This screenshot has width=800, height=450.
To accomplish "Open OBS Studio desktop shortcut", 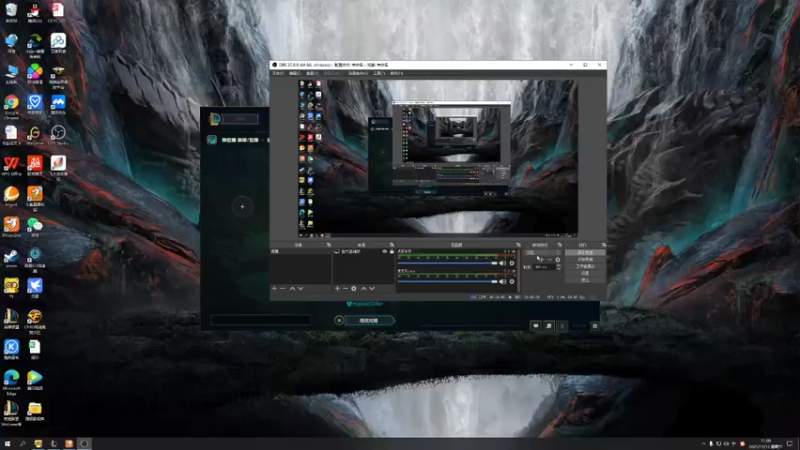I will tap(58, 135).
